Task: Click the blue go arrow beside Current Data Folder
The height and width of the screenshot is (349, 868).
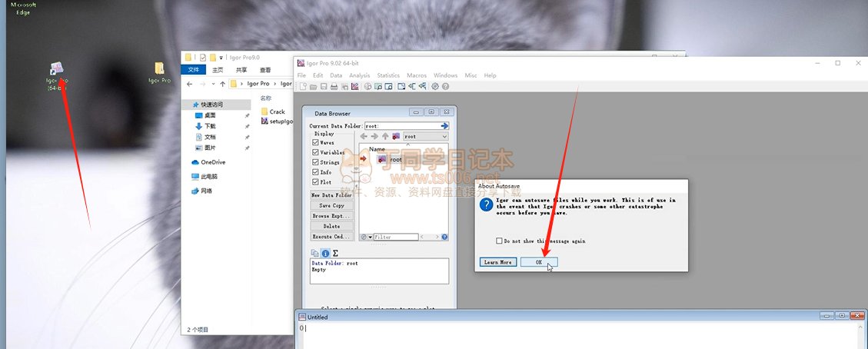Action: click(444, 125)
